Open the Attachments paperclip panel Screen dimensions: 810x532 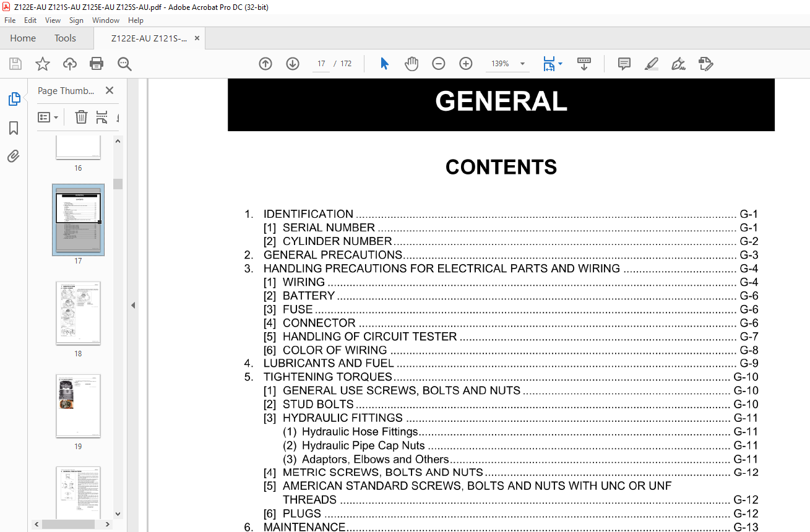14,157
